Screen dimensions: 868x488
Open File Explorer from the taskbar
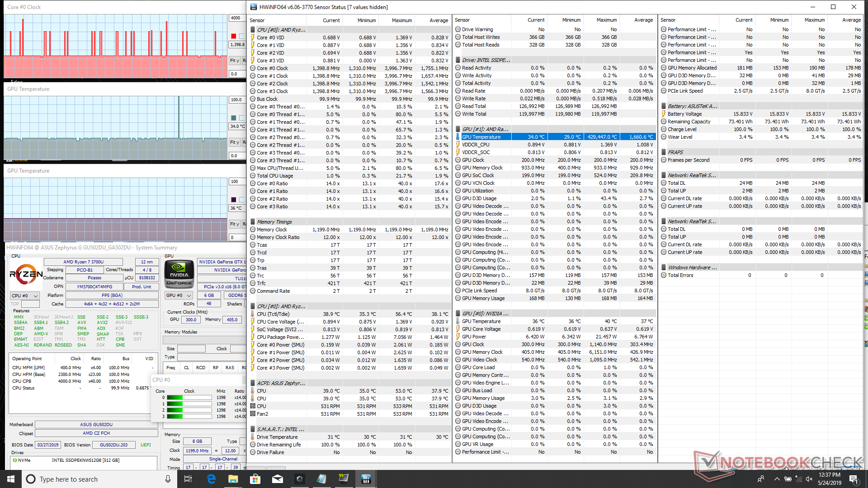pos(233,479)
